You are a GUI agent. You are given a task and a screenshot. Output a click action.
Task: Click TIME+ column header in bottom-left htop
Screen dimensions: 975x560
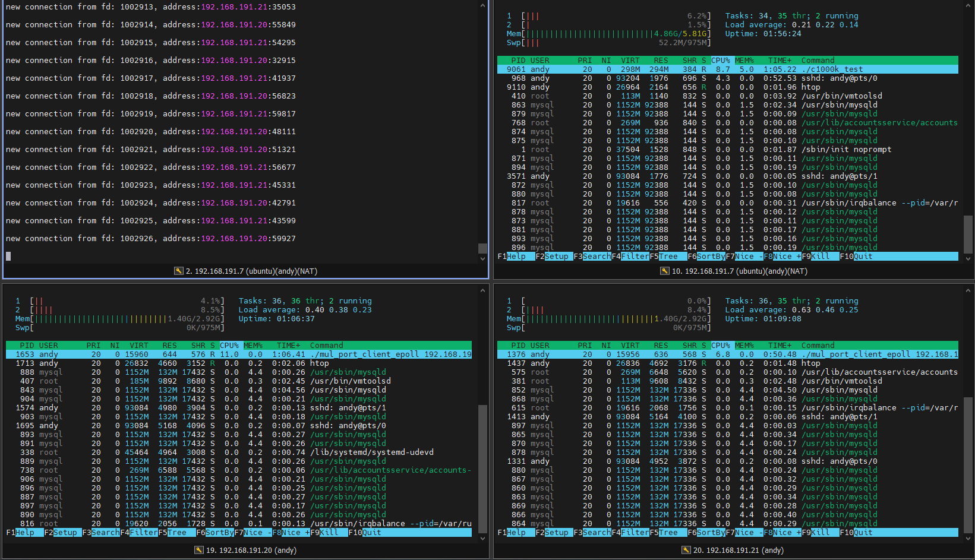[288, 346]
